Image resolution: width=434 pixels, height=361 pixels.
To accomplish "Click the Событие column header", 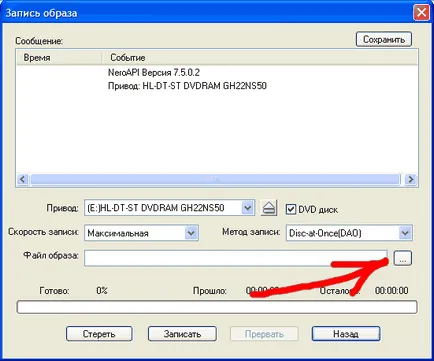I will 259,58.
